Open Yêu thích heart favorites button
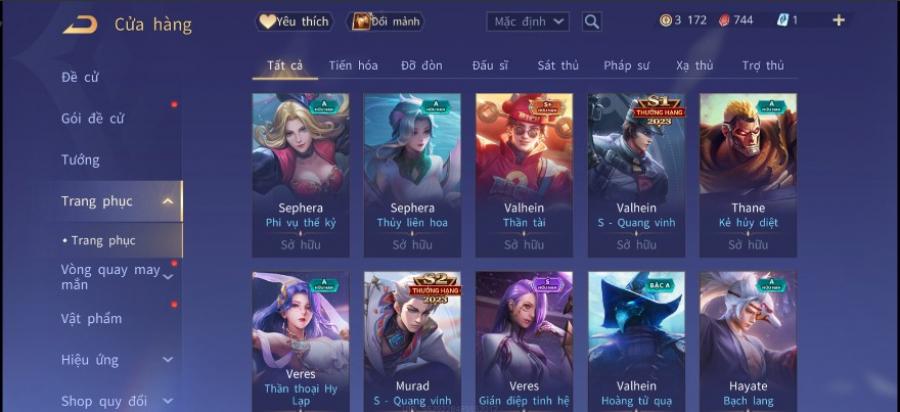The height and width of the screenshot is (412, 900). pyautogui.click(x=294, y=22)
